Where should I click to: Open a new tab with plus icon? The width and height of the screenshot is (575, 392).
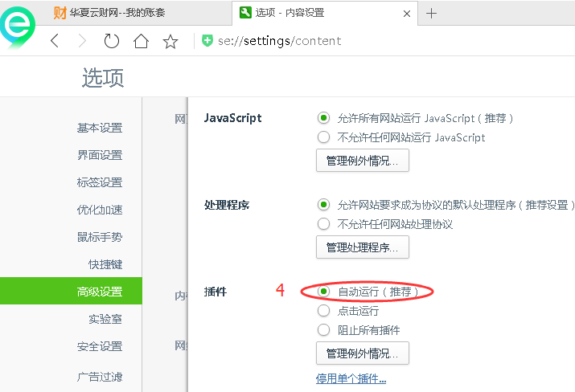point(431,13)
